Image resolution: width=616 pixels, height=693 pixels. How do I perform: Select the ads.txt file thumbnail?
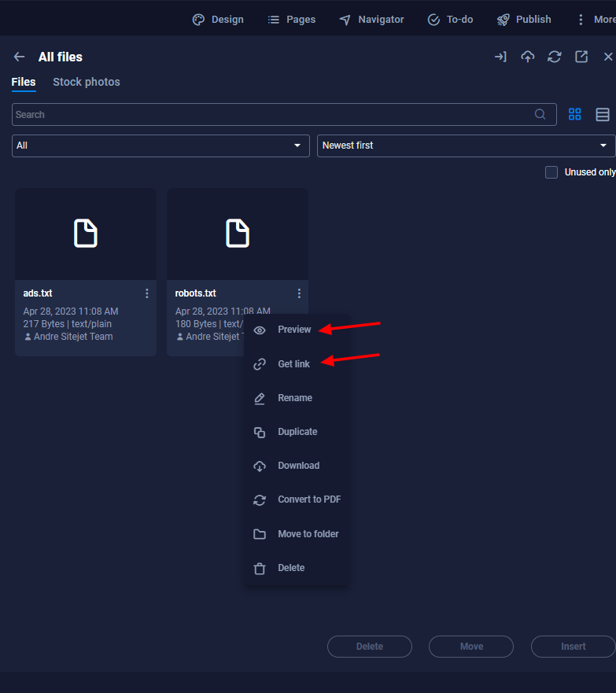86,234
